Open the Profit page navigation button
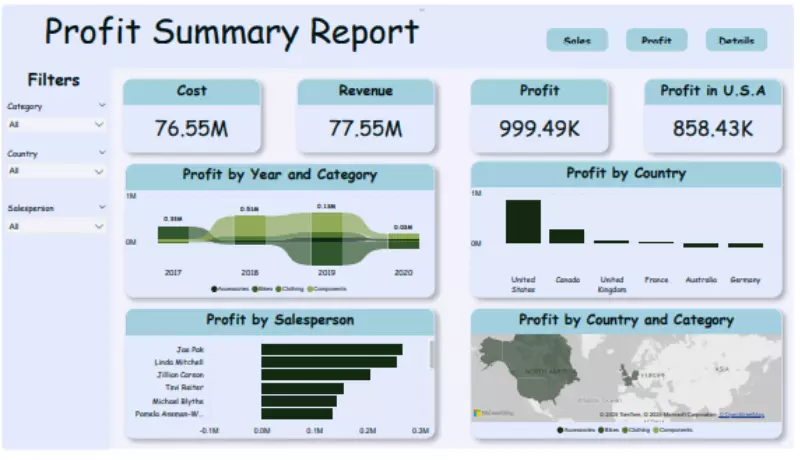 click(x=656, y=40)
